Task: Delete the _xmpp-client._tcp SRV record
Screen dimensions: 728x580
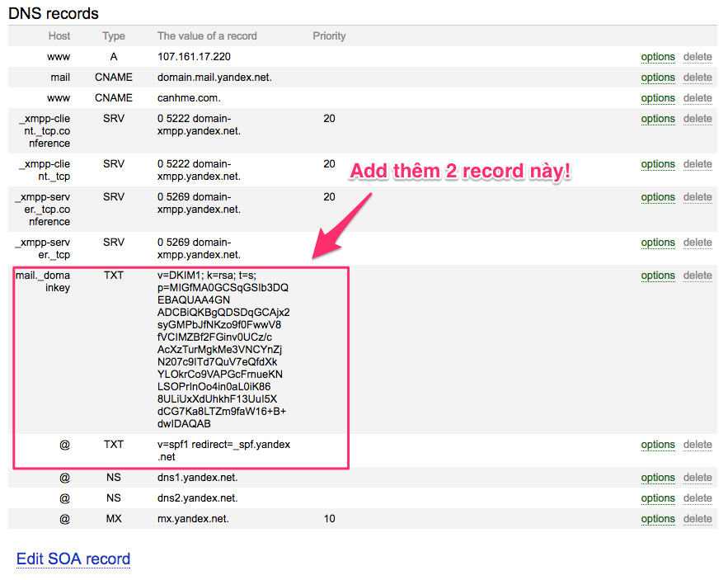Action: [x=697, y=164]
